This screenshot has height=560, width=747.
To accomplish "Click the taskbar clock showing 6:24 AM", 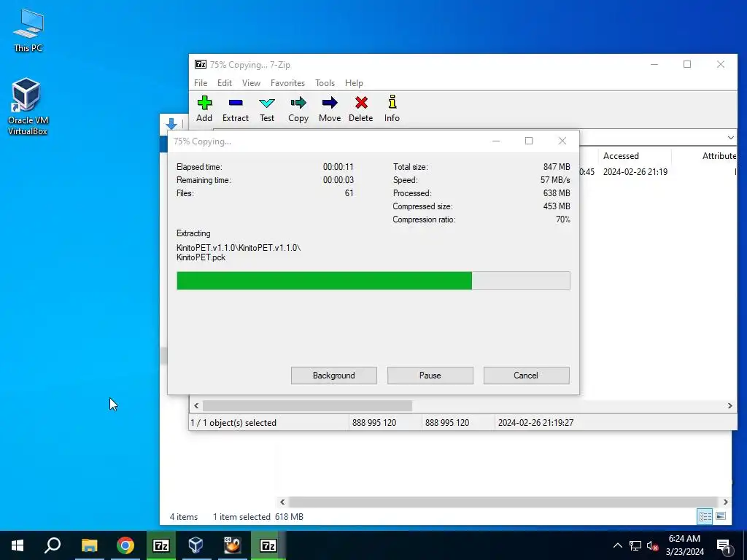I will coord(684,545).
